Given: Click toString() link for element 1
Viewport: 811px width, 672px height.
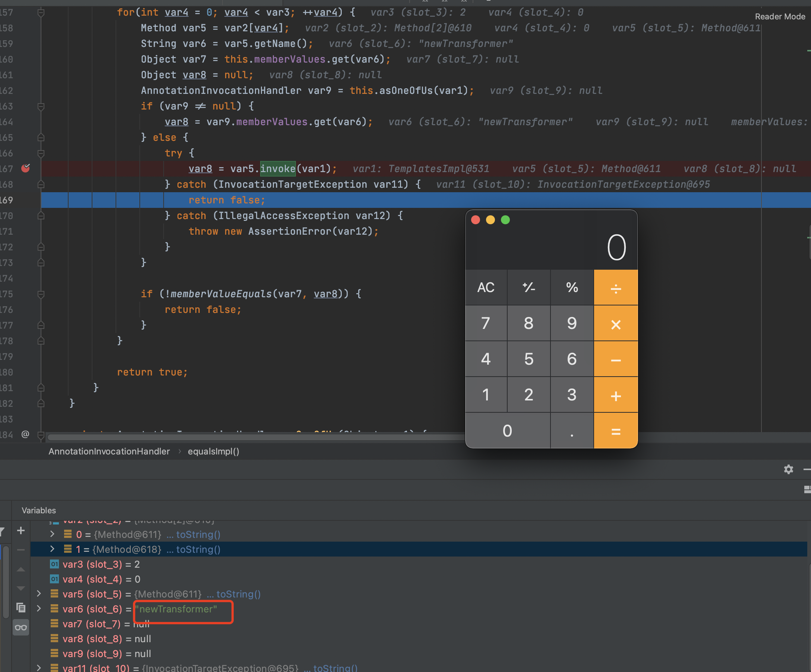Looking at the screenshot, I should (x=198, y=549).
